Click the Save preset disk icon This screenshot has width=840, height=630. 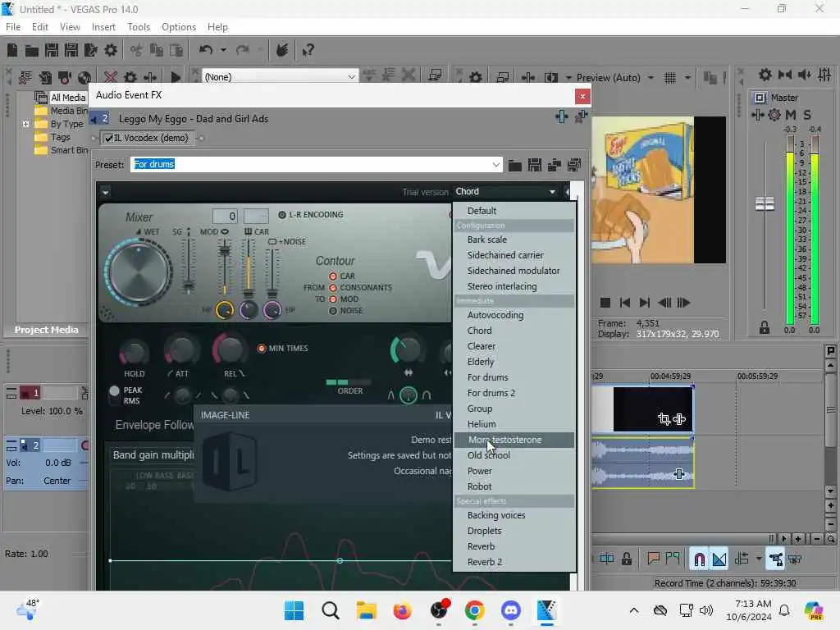coord(534,165)
